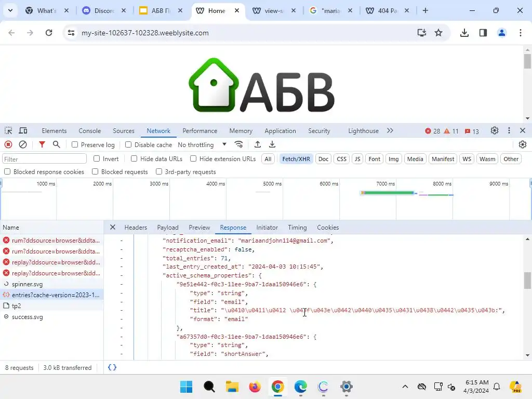This screenshot has width=532, height=399.
Task: Reload the current page
Action: click(x=49, y=33)
